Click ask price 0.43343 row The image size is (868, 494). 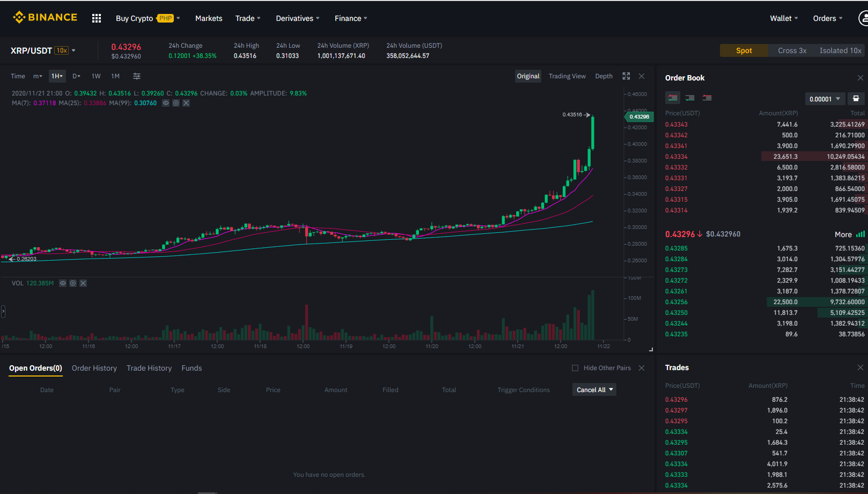(x=764, y=124)
